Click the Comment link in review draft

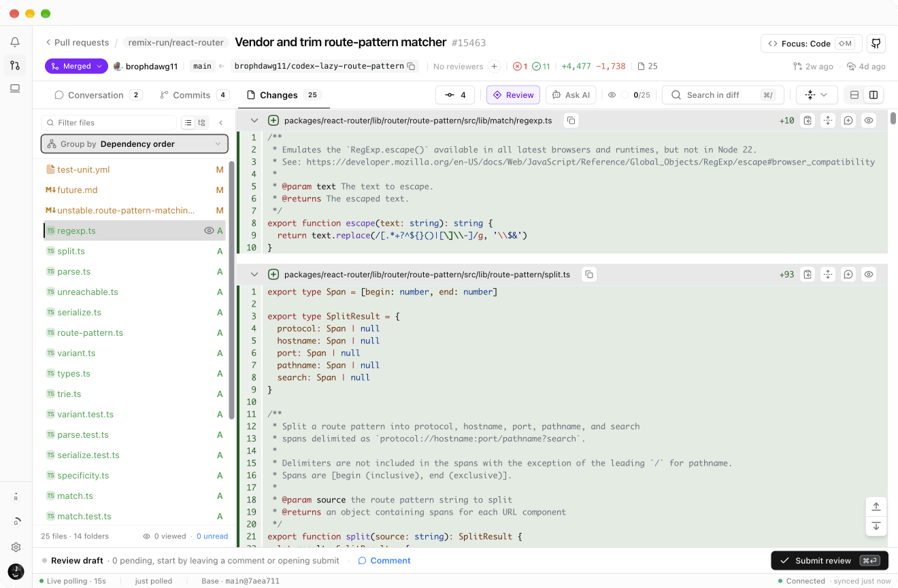pyautogui.click(x=384, y=561)
